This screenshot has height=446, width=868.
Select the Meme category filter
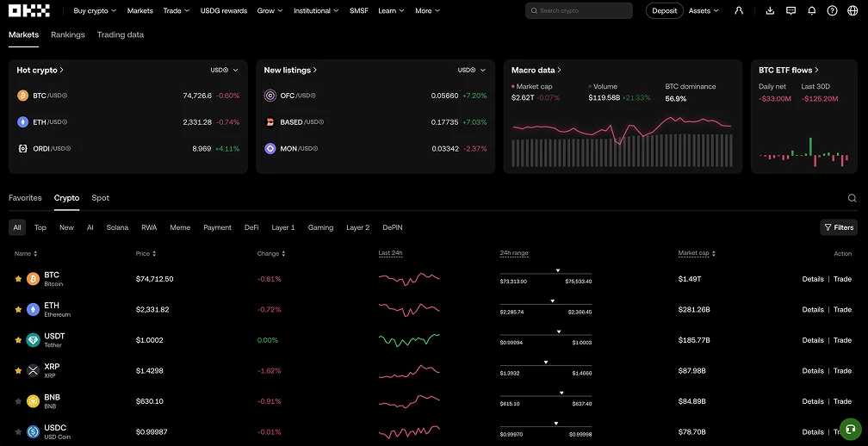coord(180,227)
